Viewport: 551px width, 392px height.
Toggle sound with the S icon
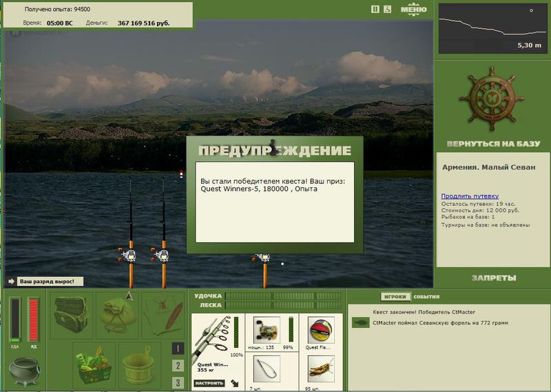387,10
